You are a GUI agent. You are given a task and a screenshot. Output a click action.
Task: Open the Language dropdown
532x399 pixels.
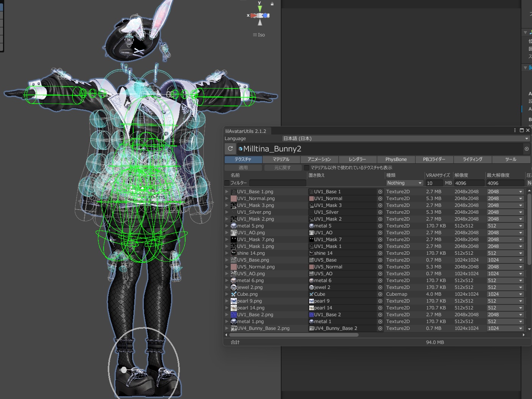click(406, 139)
